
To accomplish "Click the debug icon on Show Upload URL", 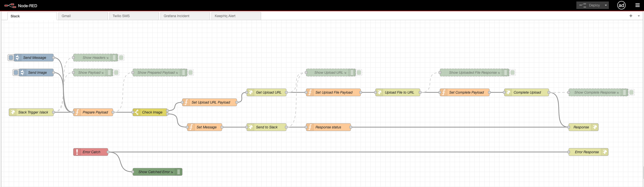I will click(x=352, y=73).
